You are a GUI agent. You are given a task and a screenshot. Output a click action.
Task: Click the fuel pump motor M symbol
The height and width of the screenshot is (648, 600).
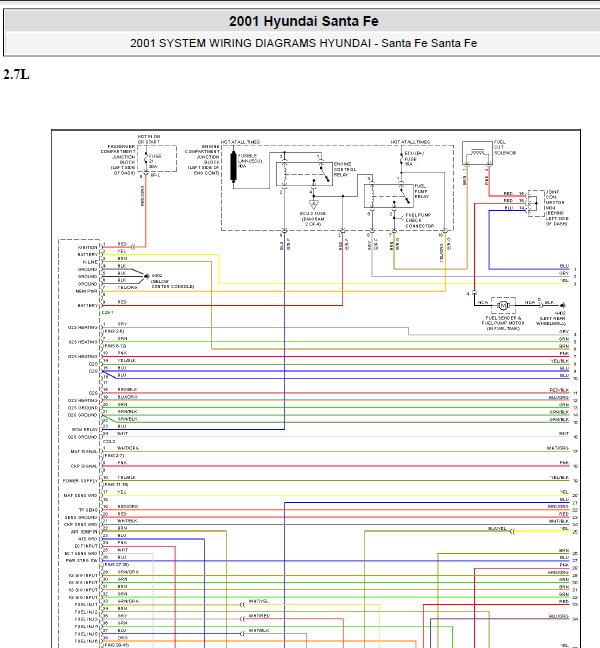(x=503, y=305)
